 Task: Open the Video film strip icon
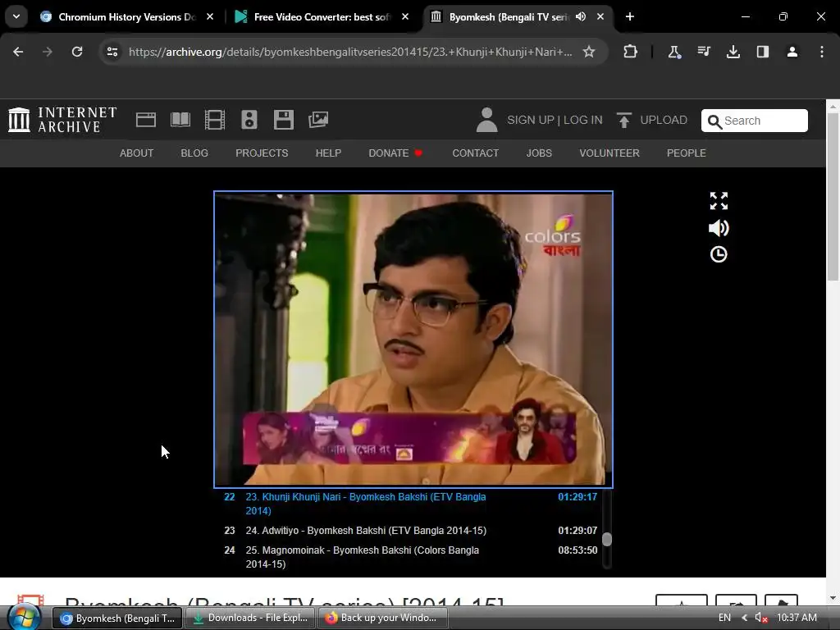click(x=215, y=120)
